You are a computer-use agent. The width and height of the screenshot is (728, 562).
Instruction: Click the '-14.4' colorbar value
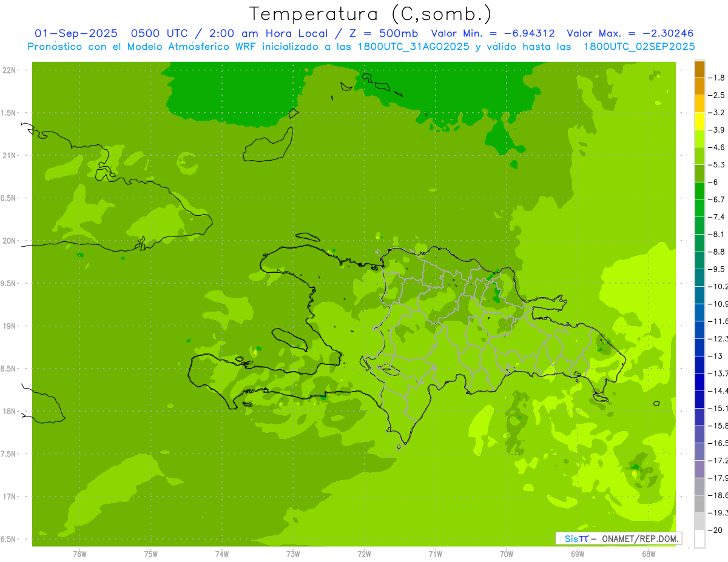pyautogui.click(x=718, y=391)
